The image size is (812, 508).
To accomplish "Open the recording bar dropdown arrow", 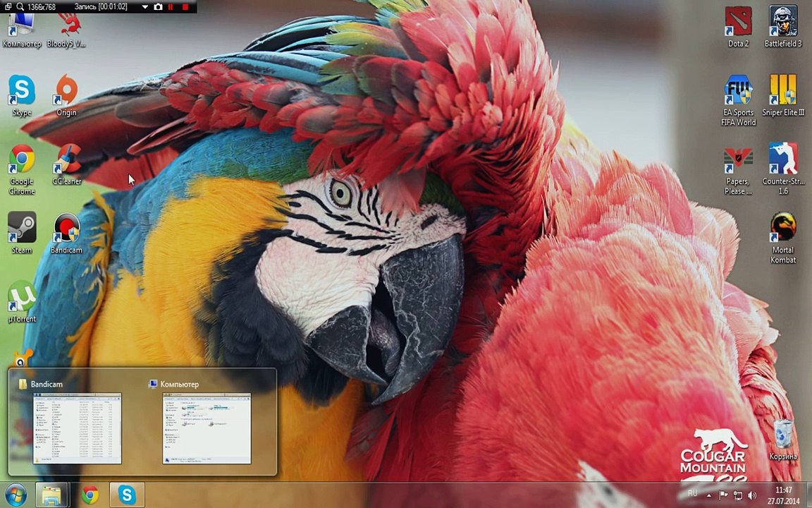I will click(x=145, y=7).
